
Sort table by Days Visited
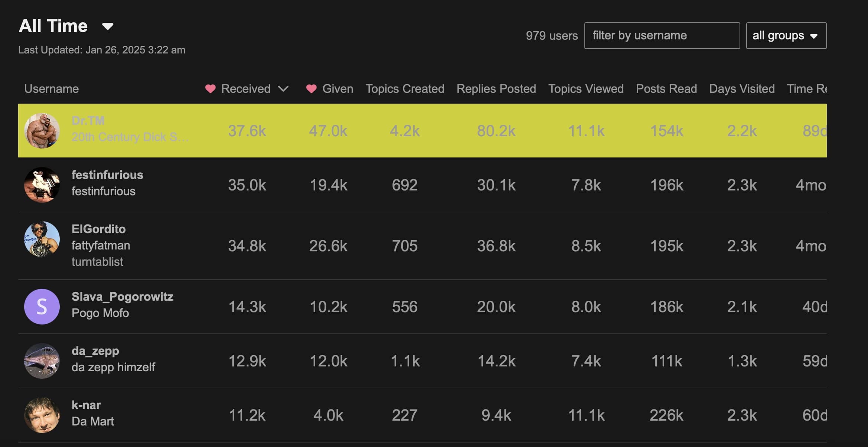point(742,89)
